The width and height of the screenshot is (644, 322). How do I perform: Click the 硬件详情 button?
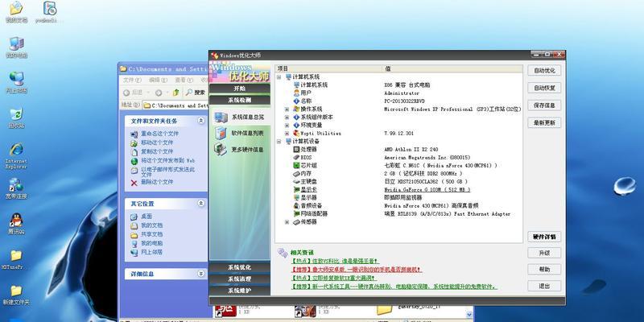(x=544, y=237)
